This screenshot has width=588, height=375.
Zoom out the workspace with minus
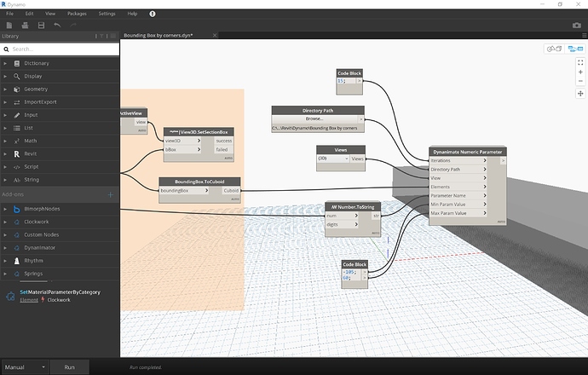coord(580,81)
